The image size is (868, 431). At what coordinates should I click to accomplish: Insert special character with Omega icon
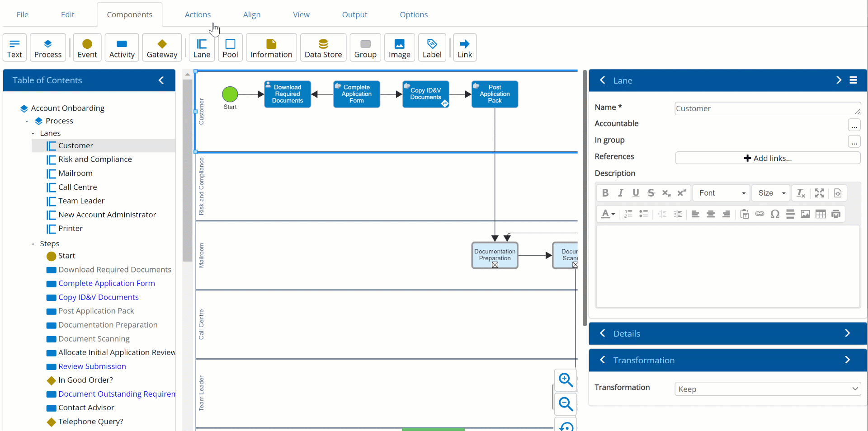tap(775, 214)
